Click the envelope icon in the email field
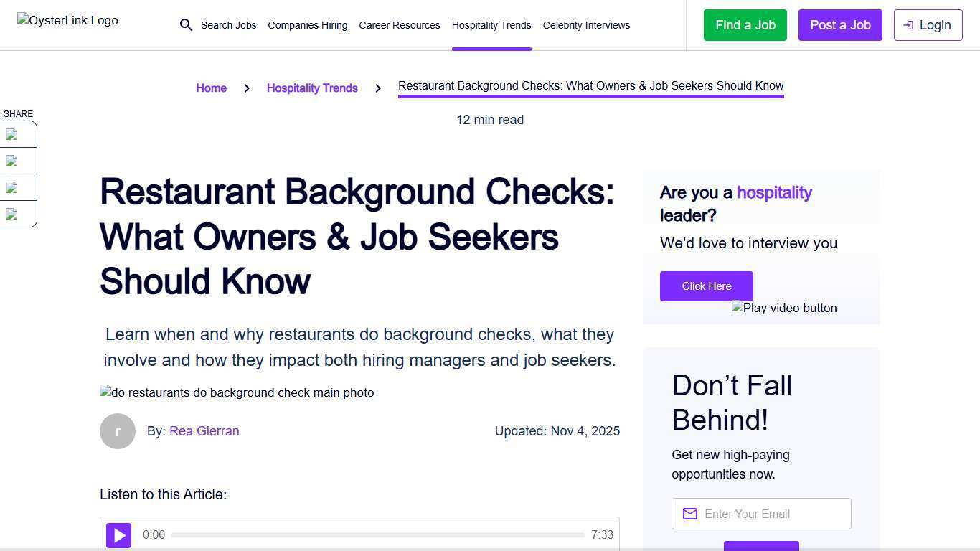The width and height of the screenshot is (980, 551). coord(689,514)
